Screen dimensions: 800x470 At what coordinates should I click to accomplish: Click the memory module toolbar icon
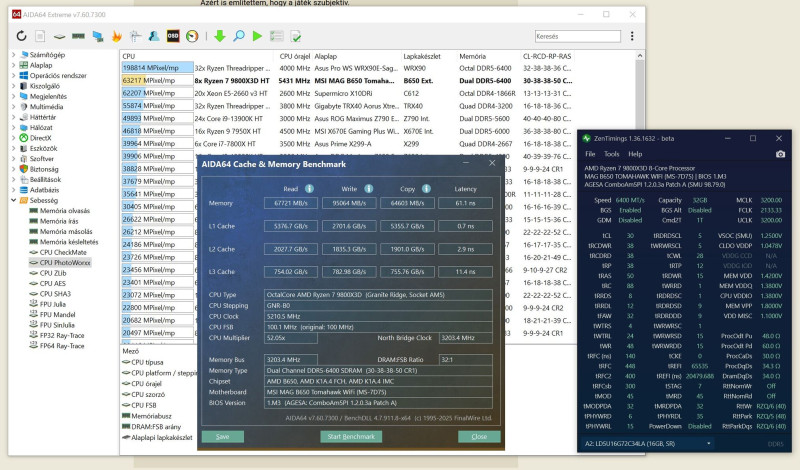point(79,36)
